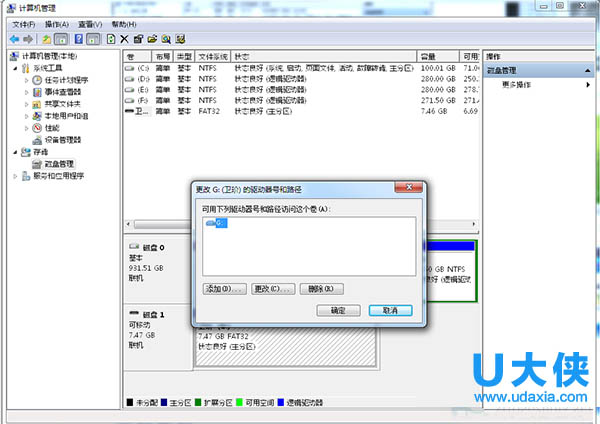
Task: Select 服务和应用程序 tree node
Action: pyautogui.click(x=59, y=176)
